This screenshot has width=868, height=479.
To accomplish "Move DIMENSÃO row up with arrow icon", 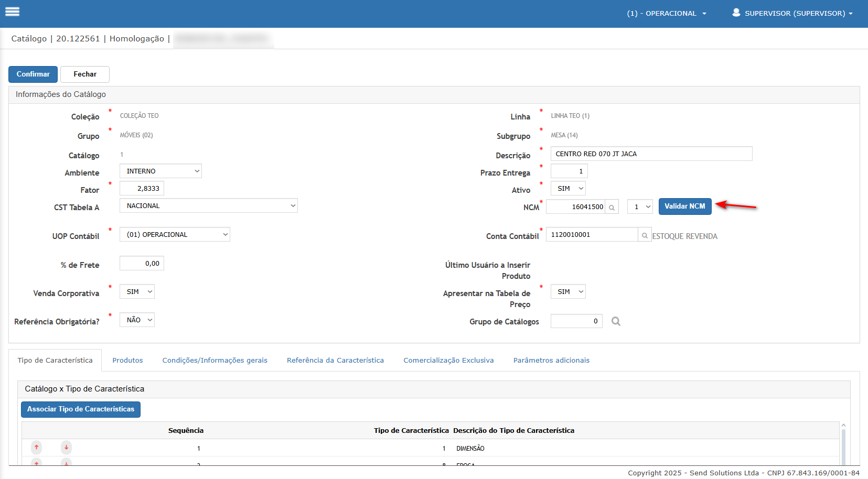I will pos(36,448).
